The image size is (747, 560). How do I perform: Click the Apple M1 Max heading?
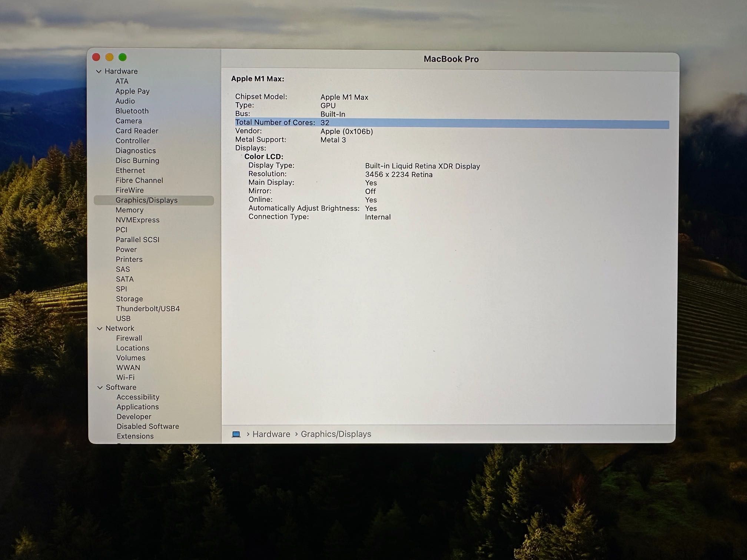[258, 79]
